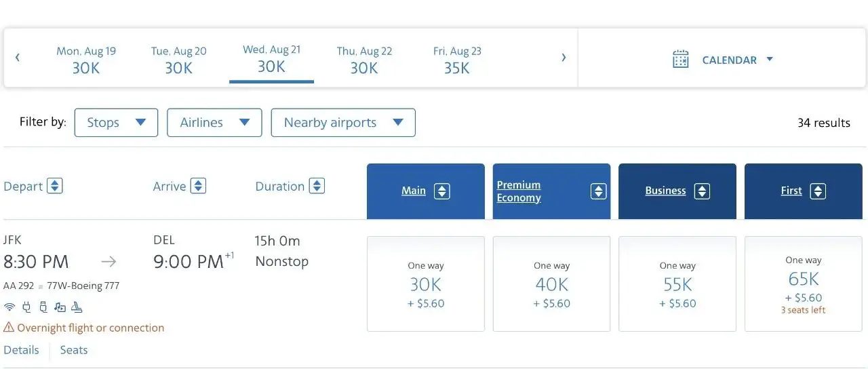Open the Nearby airports dropdown
The image size is (868, 369).
click(x=343, y=123)
